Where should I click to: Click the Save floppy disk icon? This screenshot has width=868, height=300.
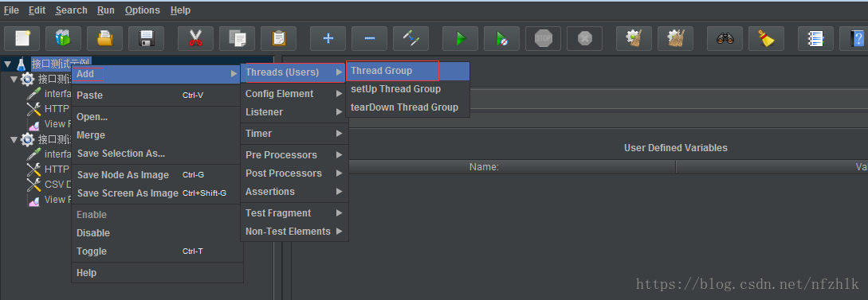click(146, 39)
